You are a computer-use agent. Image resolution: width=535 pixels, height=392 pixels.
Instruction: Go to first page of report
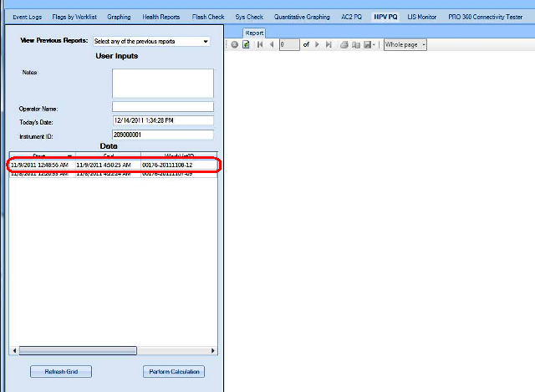259,44
